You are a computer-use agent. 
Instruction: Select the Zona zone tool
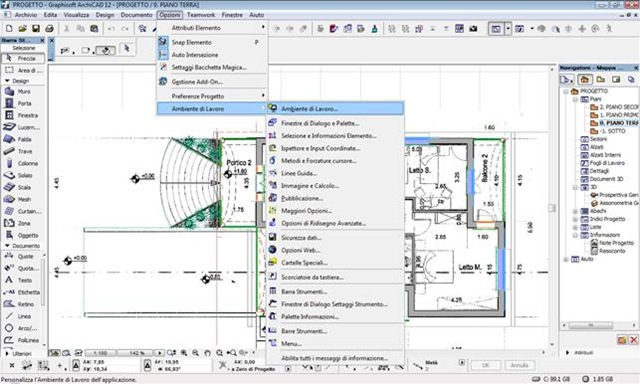click(23, 223)
